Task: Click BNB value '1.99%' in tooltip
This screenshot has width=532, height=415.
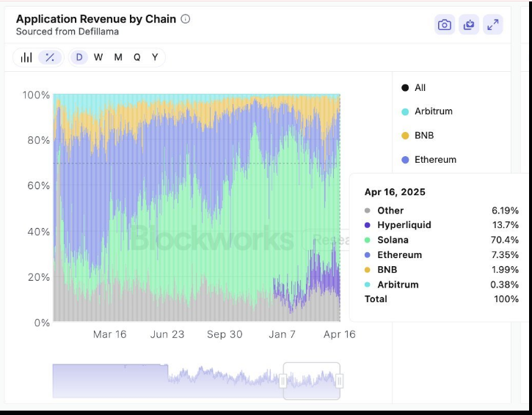Action: 505,270
